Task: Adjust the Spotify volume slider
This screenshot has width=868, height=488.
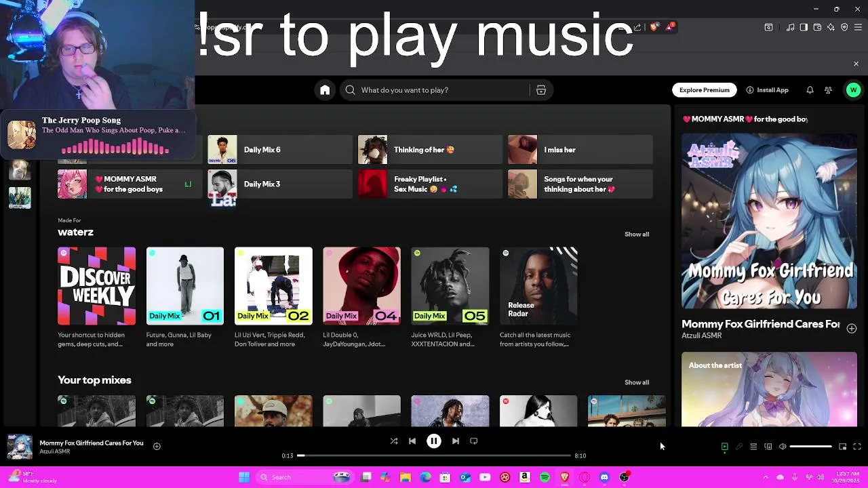Action: click(811, 447)
